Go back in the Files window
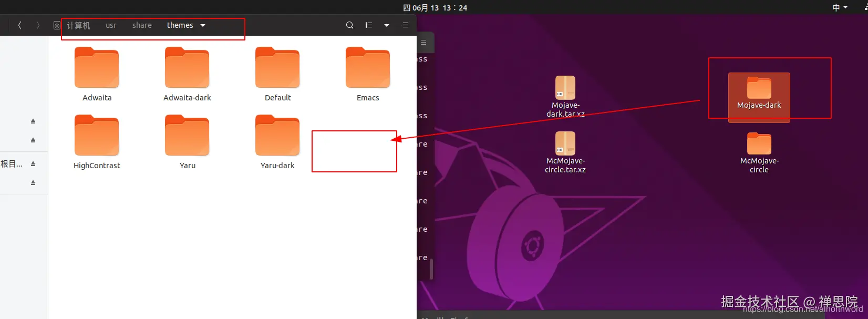Viewport: 868px width, 319px height. pyautogui.click(x=20, y=25)
